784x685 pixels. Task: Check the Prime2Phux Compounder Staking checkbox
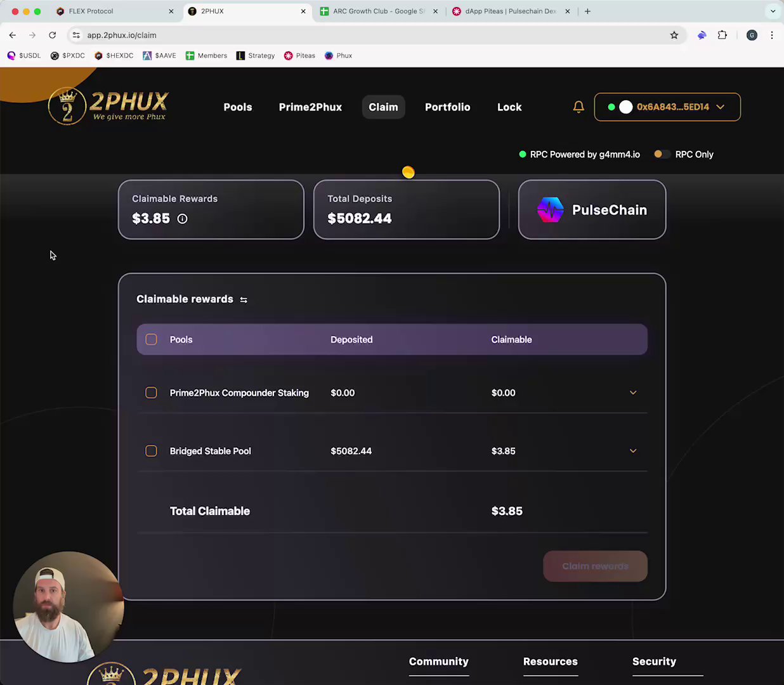coord(151,393)
